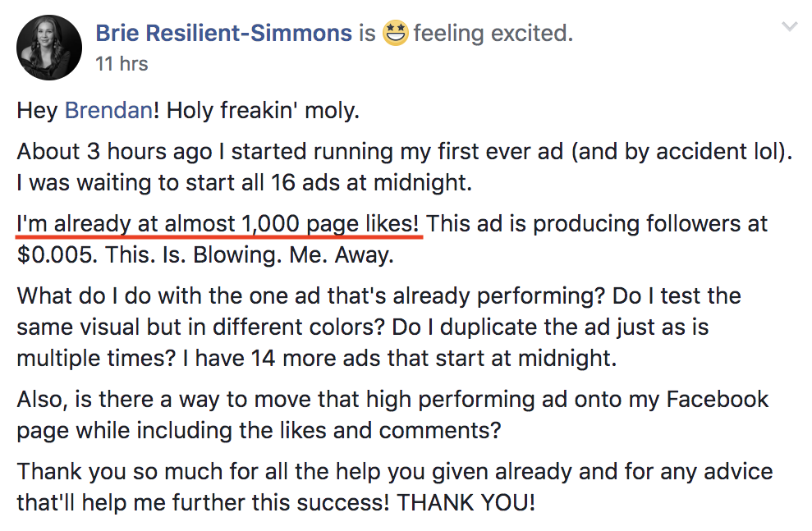Click the Brendan mention link
Screen dimensions: 812x531
tap(108, 110)
